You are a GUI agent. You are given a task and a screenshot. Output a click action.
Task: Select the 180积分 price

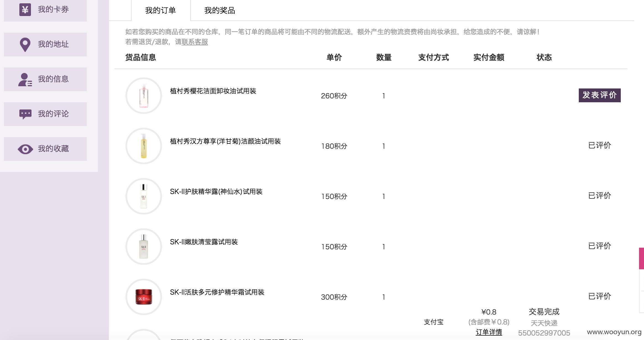point(334,146)
